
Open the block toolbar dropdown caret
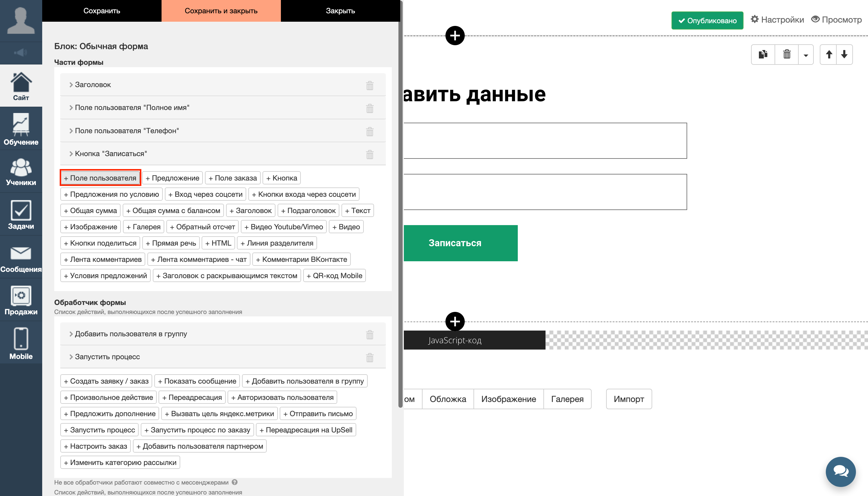coord(806,55)
